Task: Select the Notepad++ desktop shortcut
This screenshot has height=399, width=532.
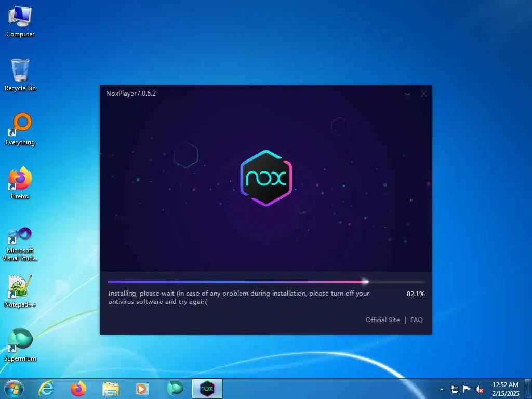Action: click(x=20, y=291)
